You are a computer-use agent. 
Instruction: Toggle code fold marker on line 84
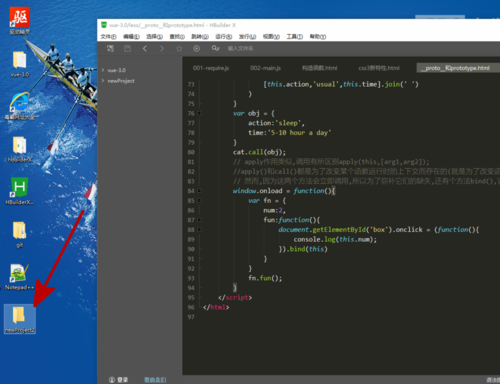point(199,191)
